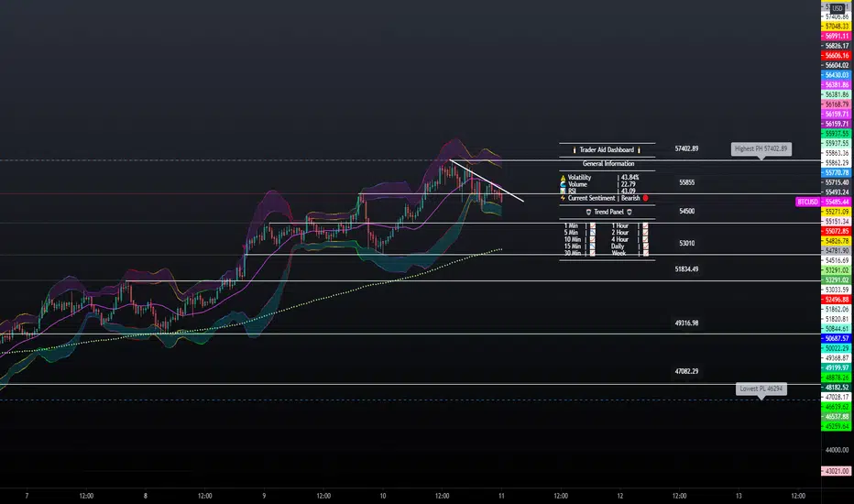Click the Volatility warning triangle icon

(563, 178)
